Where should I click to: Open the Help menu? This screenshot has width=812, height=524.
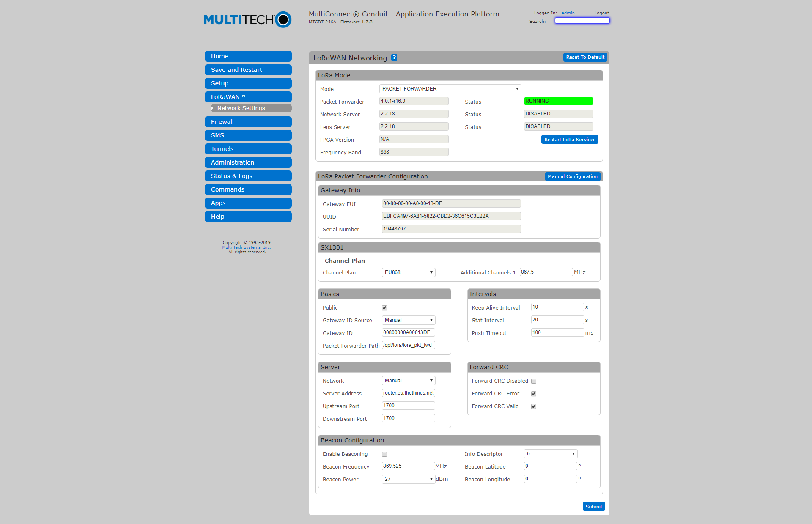click(x=248, y=217)
